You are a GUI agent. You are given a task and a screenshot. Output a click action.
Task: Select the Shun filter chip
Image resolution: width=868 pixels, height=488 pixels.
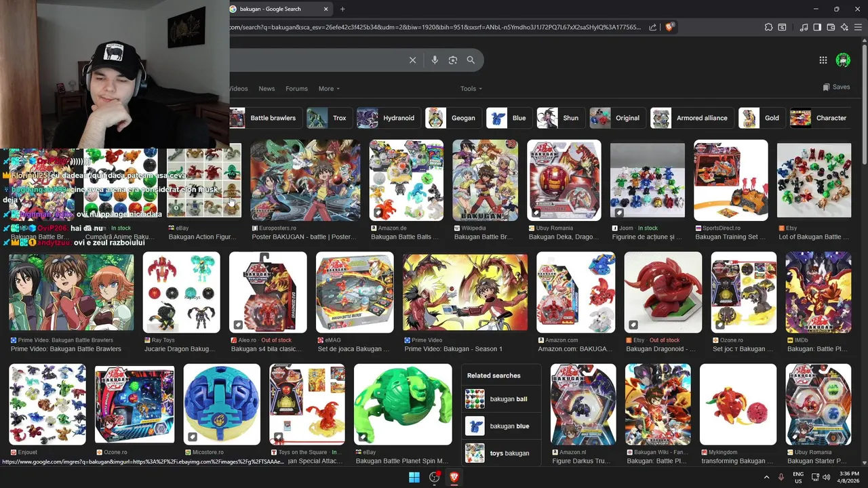(560, 118)
